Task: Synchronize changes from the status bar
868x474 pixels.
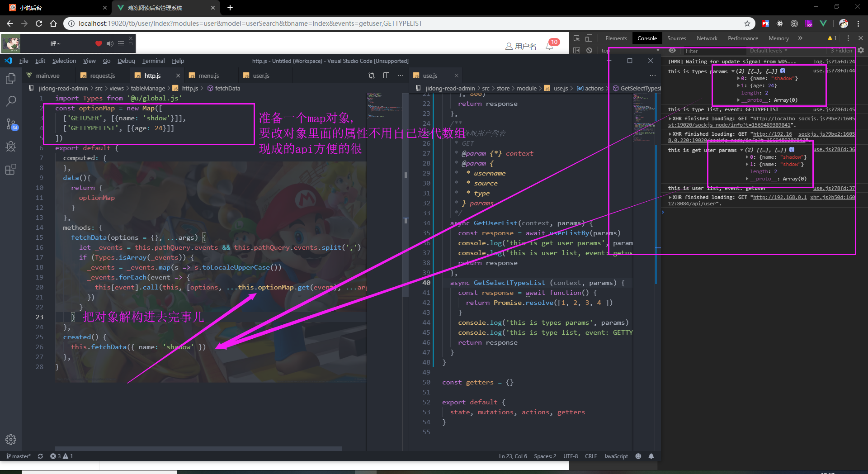Action: click(40, 456)
